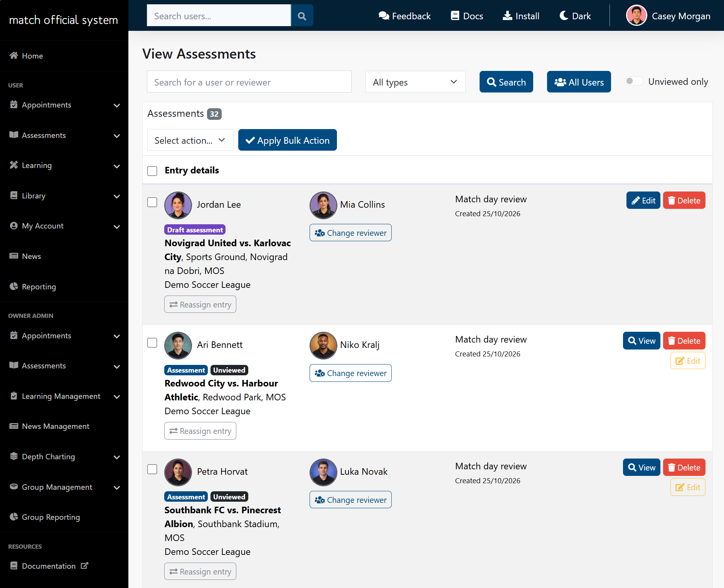Expand User Assessments chevron in sidebar
The height and width of the screenshot is (588, 724).
click(117, 136)
